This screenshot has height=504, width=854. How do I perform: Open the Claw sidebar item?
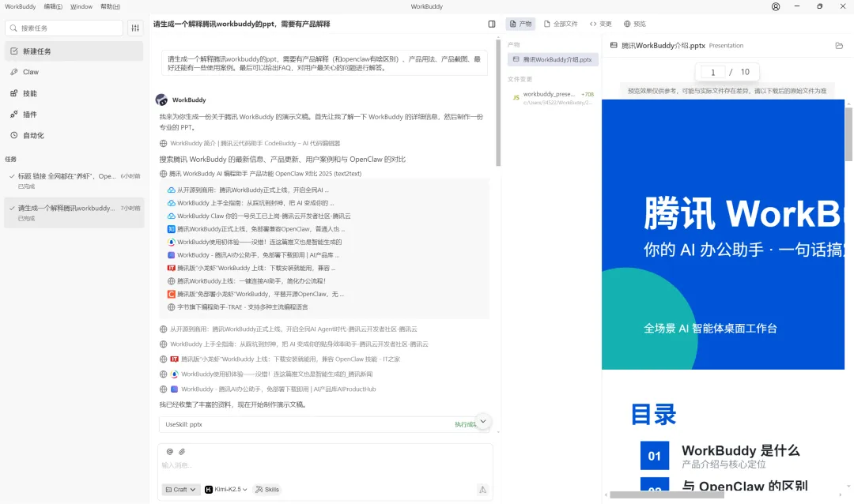coord(74,72)
